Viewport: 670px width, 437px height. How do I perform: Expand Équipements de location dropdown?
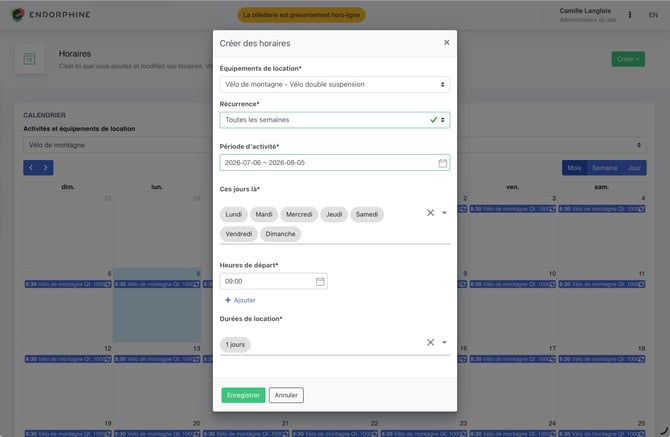point(335,84)
